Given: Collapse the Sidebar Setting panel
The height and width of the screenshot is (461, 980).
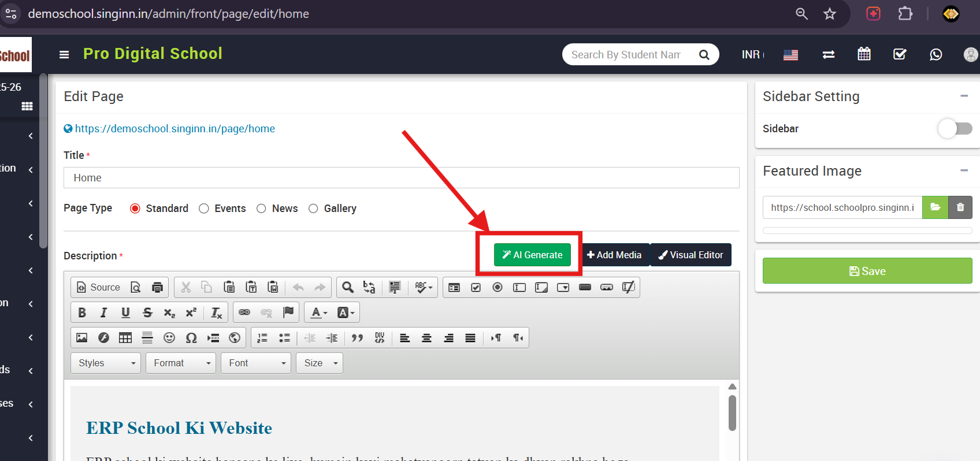Looking at the screenshot, I should (964, 96).
